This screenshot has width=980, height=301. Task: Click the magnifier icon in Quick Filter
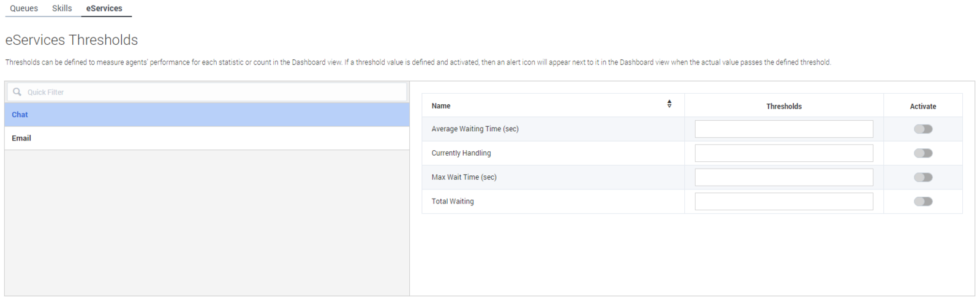[x=17, y=92]
